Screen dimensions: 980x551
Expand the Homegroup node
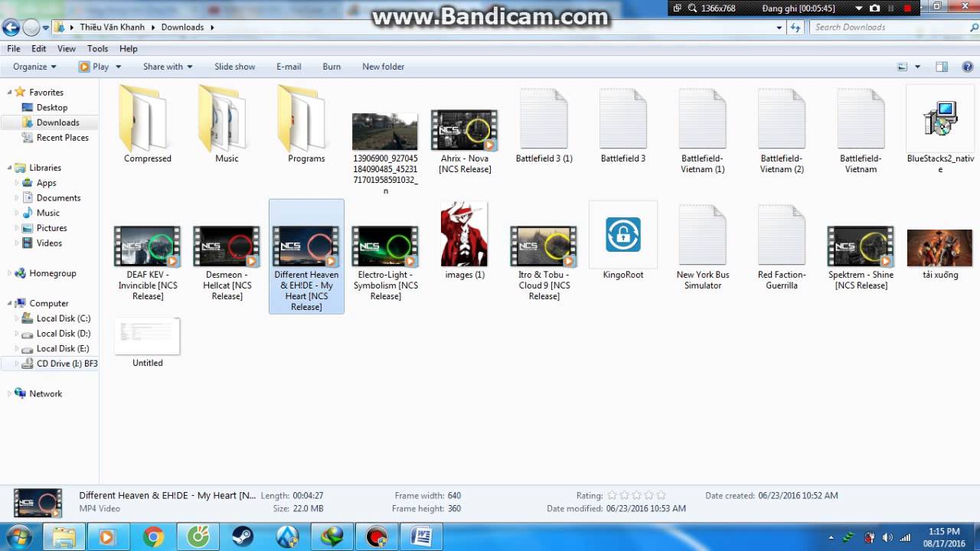tap(10, 273)
